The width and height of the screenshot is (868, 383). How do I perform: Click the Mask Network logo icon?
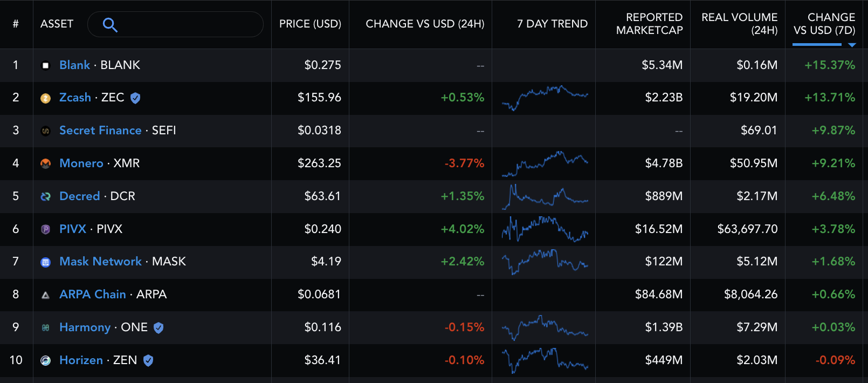click(46, 262)
